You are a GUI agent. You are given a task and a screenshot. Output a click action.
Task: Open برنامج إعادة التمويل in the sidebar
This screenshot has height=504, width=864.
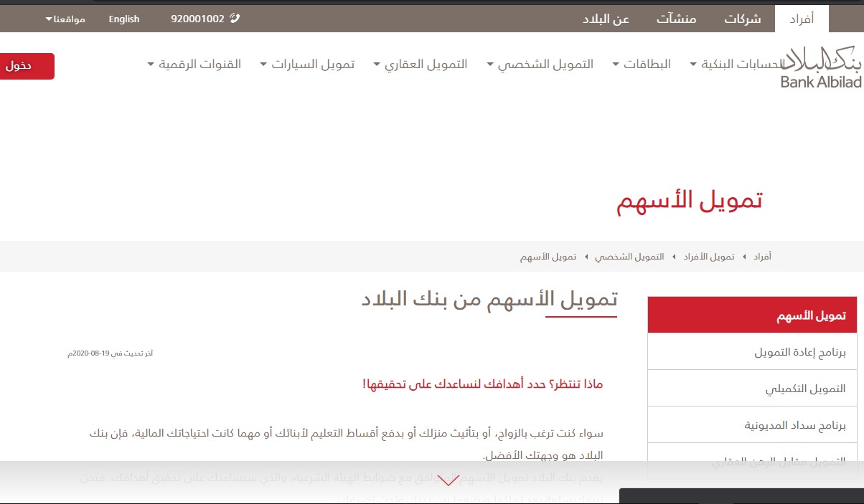tap(752, 352)
